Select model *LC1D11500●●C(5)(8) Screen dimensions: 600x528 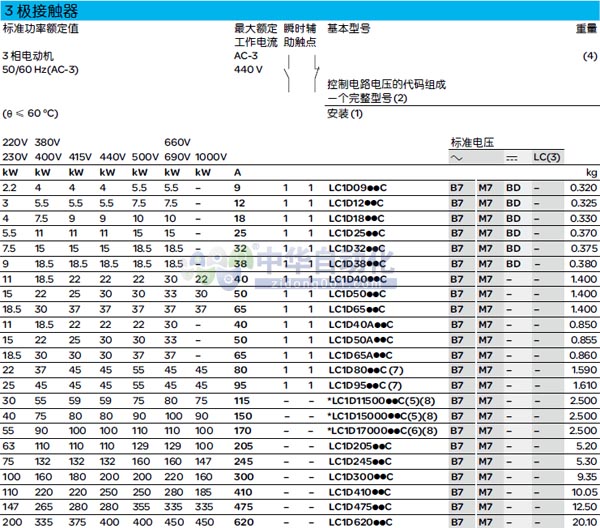click(x=382, y=401)
